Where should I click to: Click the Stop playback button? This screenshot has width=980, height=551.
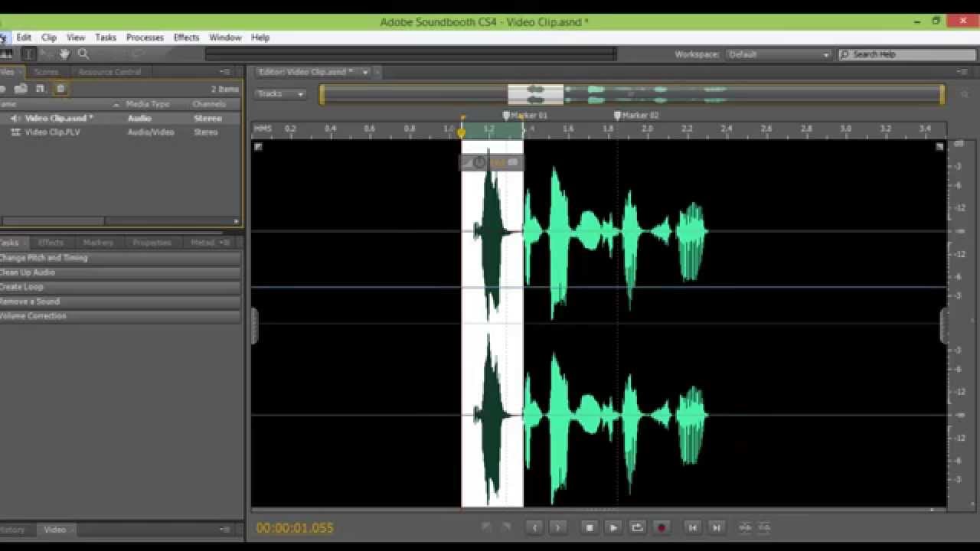click(x=589, y=527)
